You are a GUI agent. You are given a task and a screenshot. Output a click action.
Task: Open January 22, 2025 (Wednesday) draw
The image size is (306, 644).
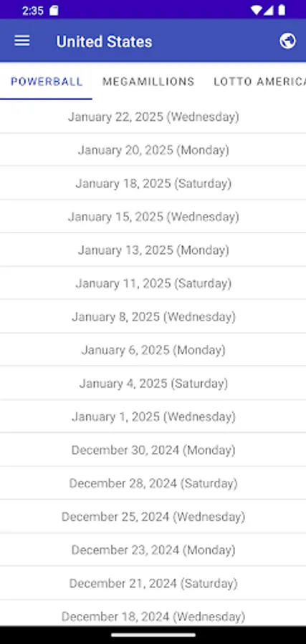click(x=153, y=117)
